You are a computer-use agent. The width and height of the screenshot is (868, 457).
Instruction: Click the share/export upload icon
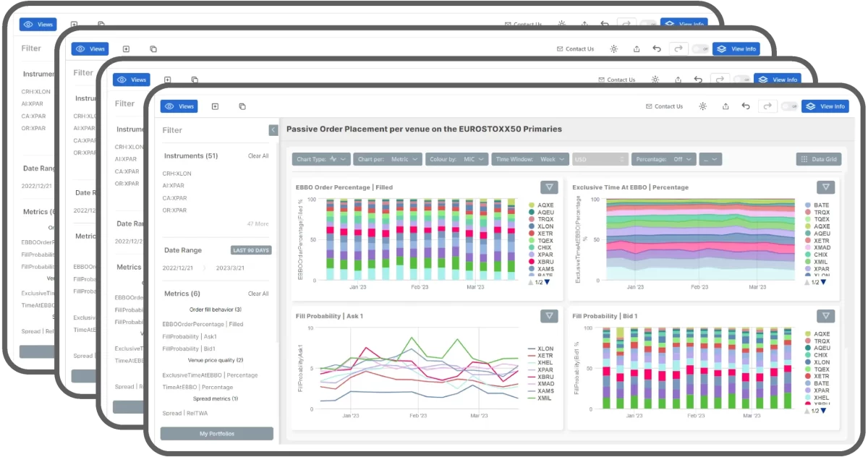tap(726, 106)
